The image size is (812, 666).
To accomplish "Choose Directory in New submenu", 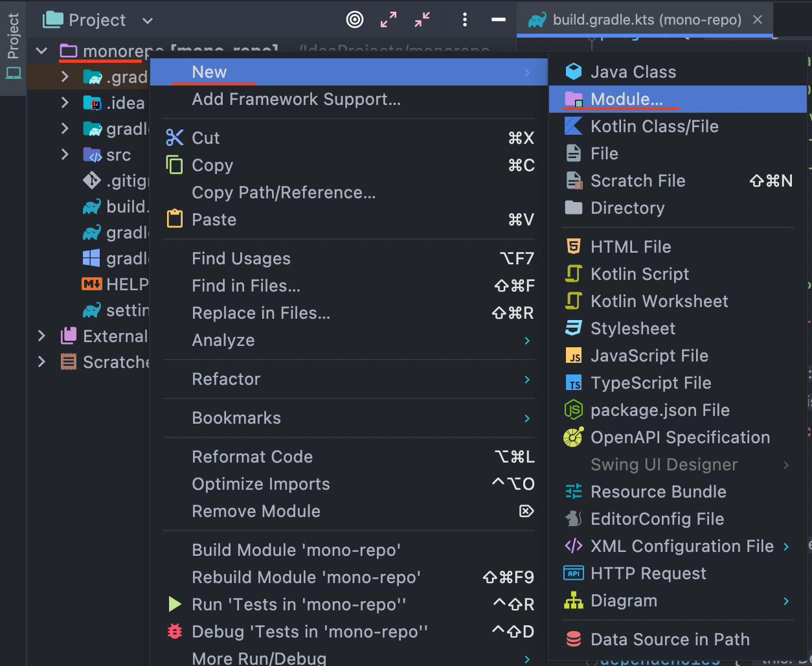I will pyautogui.click(x=678, y=208).
